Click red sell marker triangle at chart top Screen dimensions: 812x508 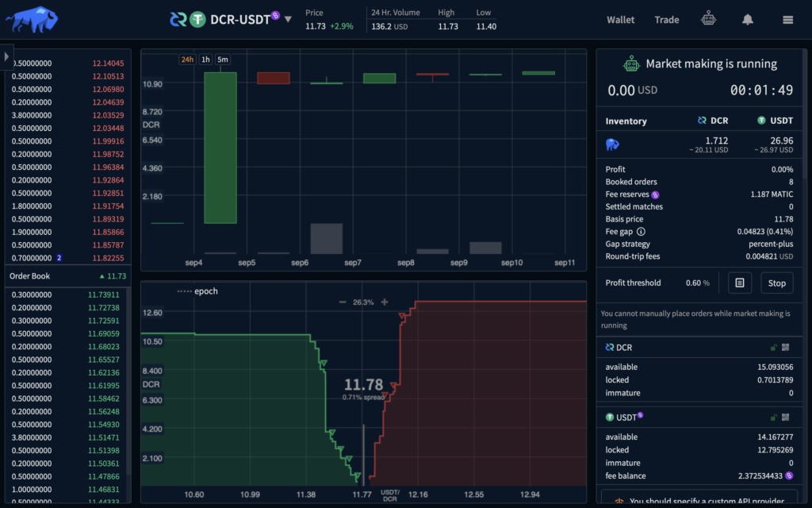[402, 315]
